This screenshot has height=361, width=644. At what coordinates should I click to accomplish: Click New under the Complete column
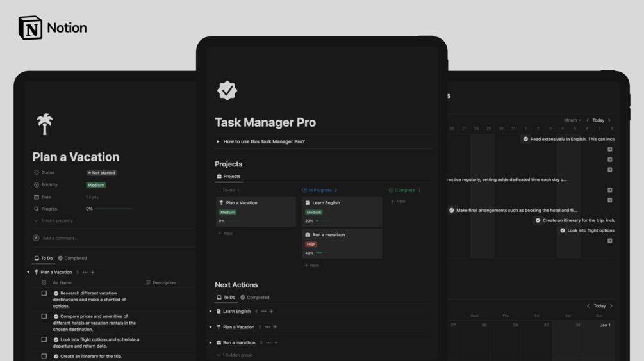398,202
